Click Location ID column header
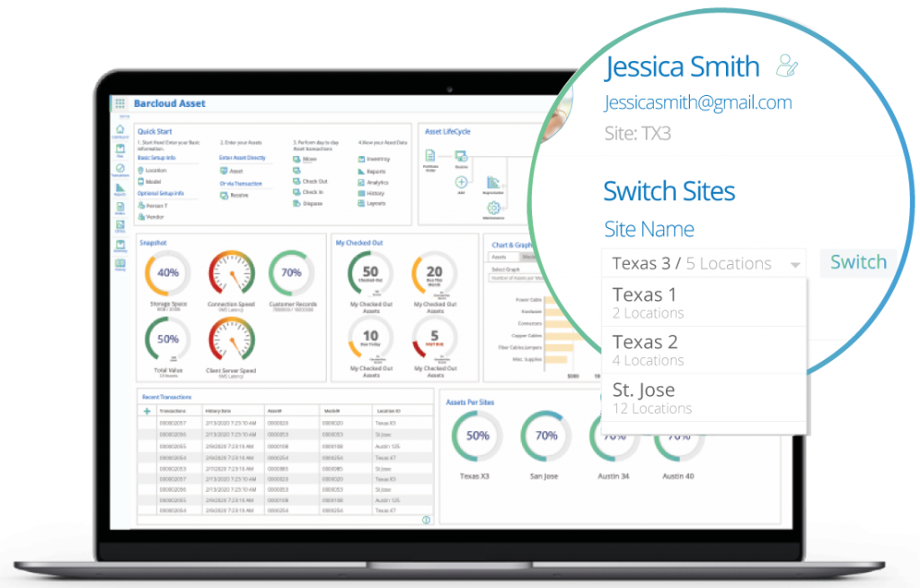The width and height of the screenshot is (920, 588). pyautogui.click(x=388, y=411)
